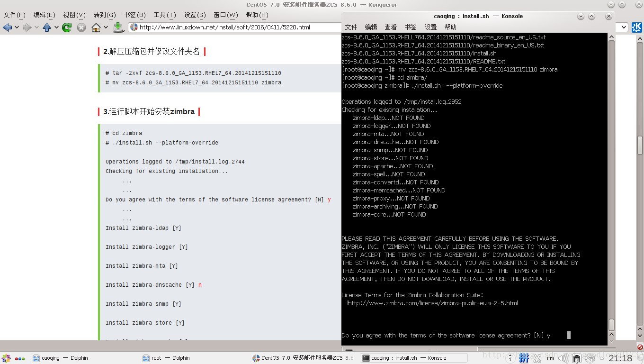
Task: Click 'zimbra-ldap...NOT FOUND' in Konsole
Action: pos(389,118)
